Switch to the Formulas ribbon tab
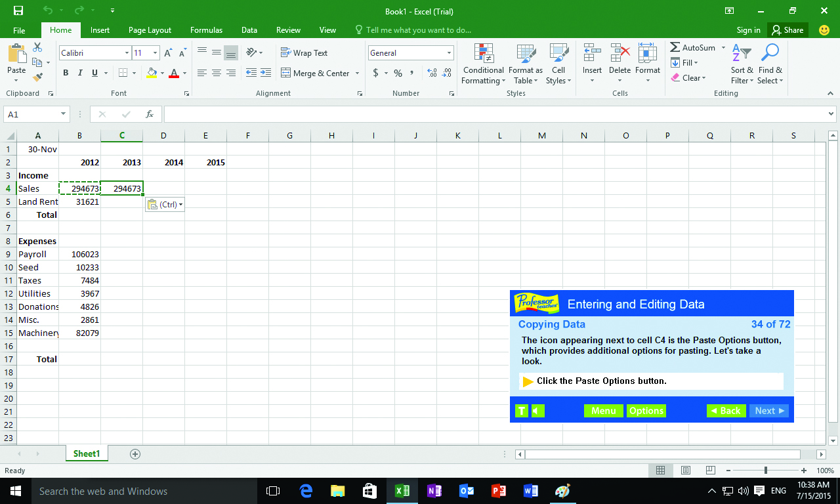Viewport: 840px width, 504px height. pos(206,30)
